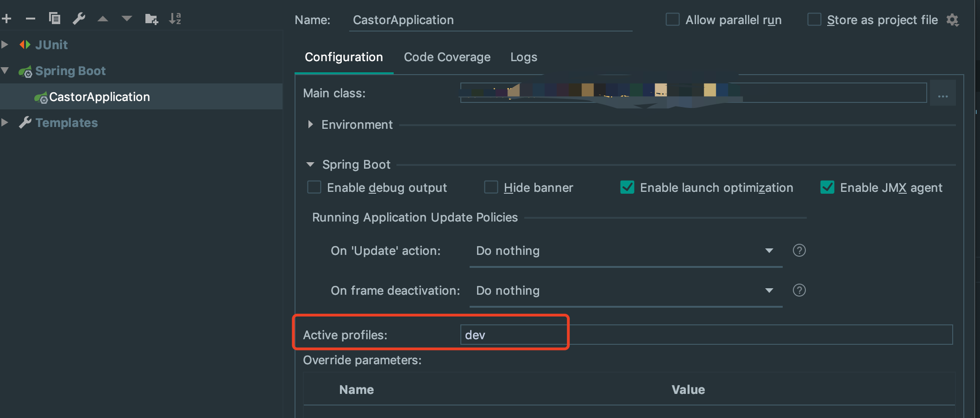Open the Logs tab
The image size is (980, 418).
[x=523, y=57]
